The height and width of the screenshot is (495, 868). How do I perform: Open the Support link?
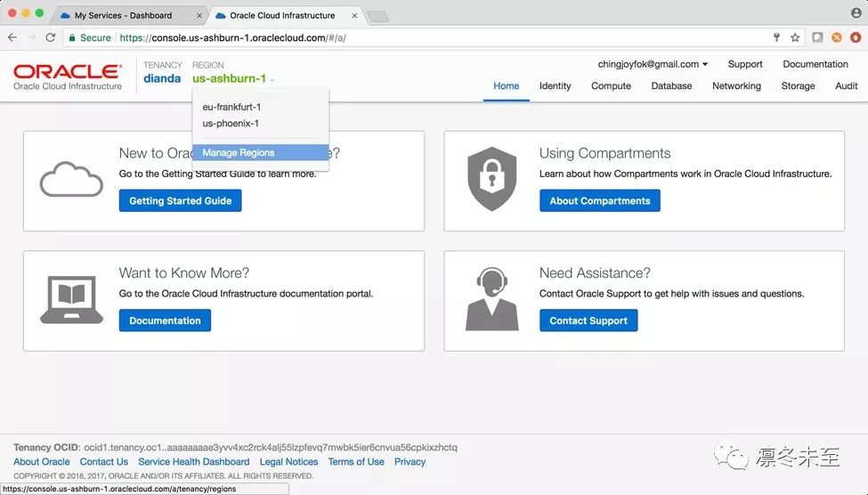click(x=745, y=64)
